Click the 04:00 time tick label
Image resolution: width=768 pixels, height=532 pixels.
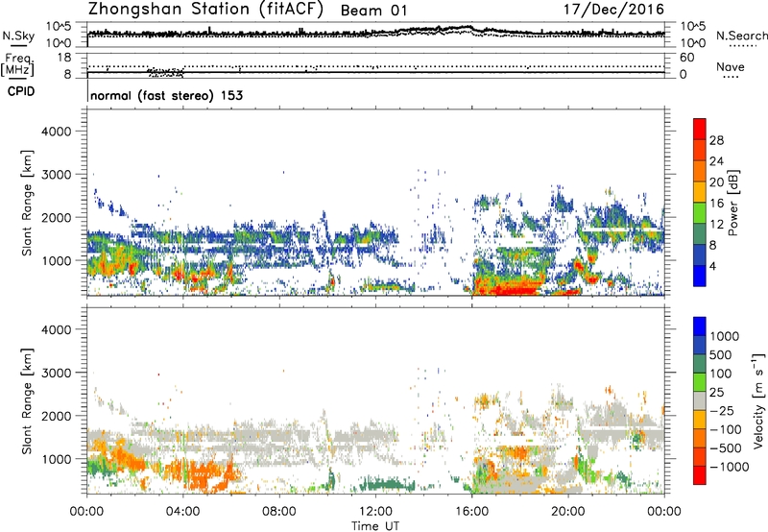[x=182, y=512]
